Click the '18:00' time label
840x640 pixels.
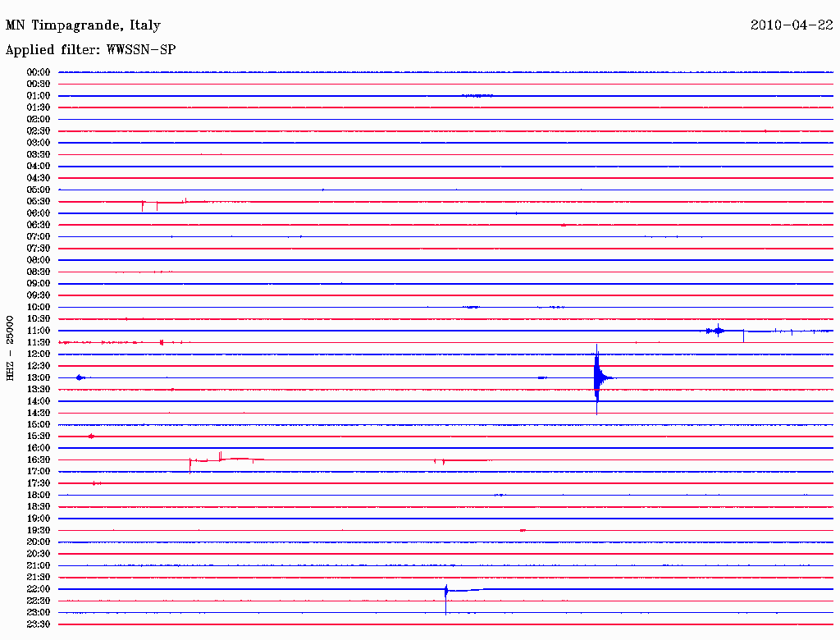(39, 495)
